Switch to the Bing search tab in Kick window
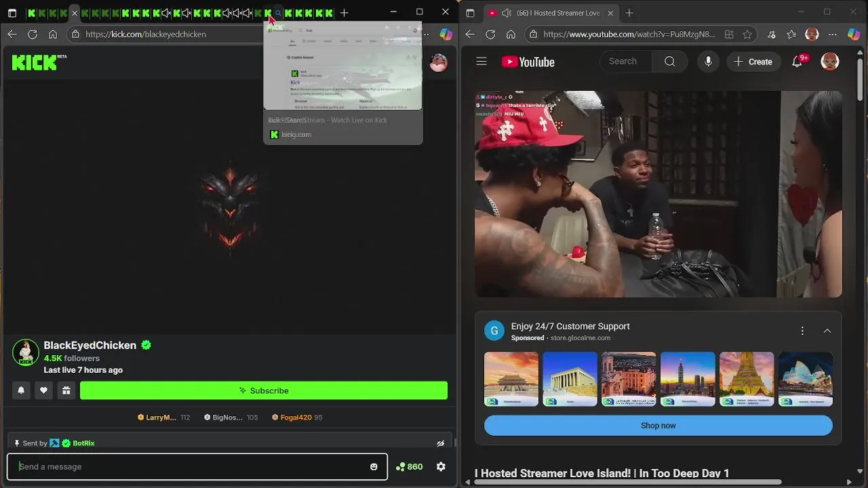 pos(278,13)
